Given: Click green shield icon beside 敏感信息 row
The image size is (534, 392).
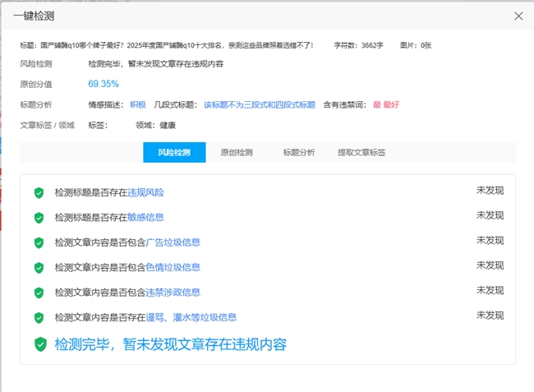Looking at the screenshot, I should (x=39, y=218).
